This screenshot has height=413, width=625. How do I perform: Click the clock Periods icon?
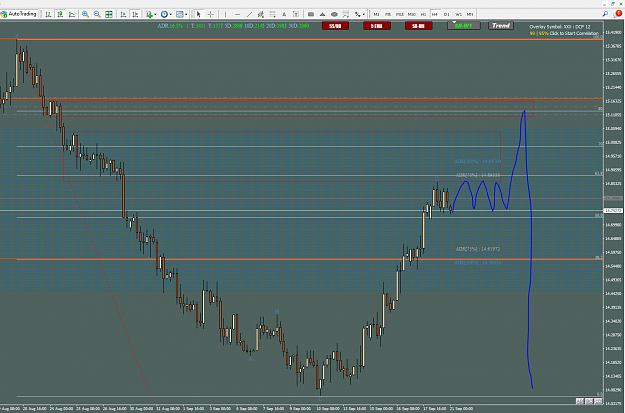(x=164, y=14)
